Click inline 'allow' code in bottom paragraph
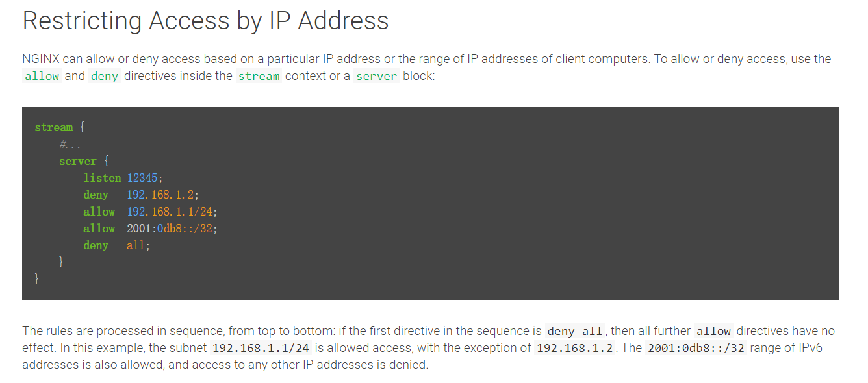The height and width of the screenshot is (383, 868). (x=713, y=331)
